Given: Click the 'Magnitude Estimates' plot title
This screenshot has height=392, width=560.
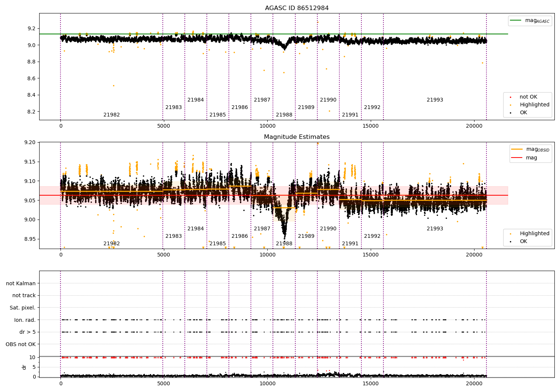Looking at the screenshot, I should tap(297, 137).
